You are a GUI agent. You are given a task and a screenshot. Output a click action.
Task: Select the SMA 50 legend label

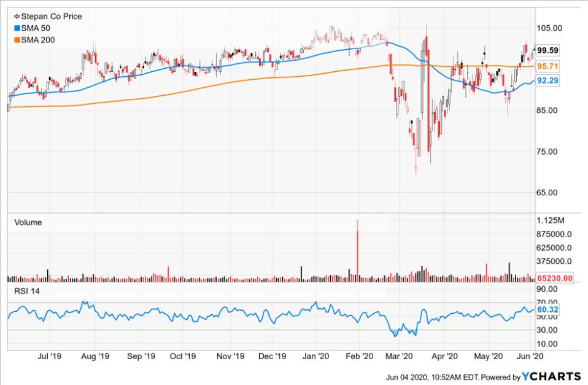(x=36, y=28)
